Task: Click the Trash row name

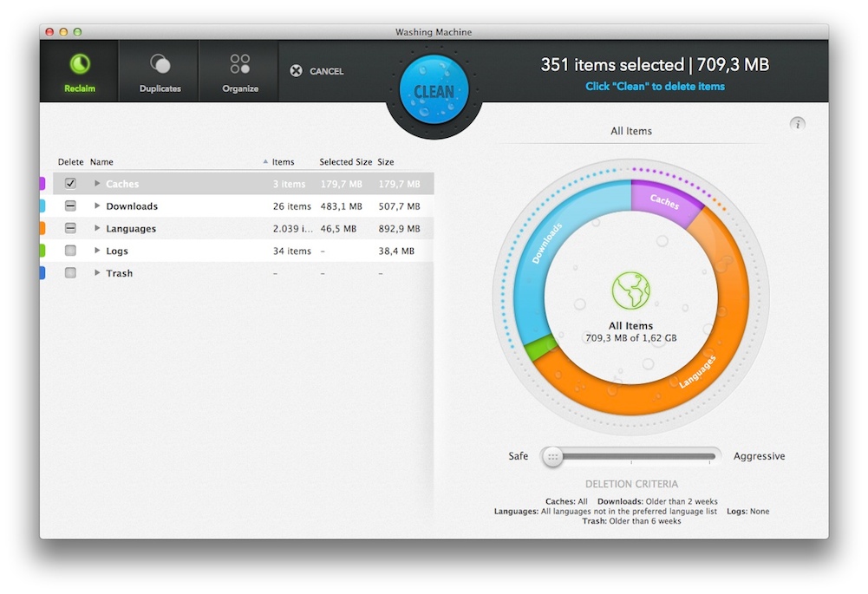Action: pos(119,273)
